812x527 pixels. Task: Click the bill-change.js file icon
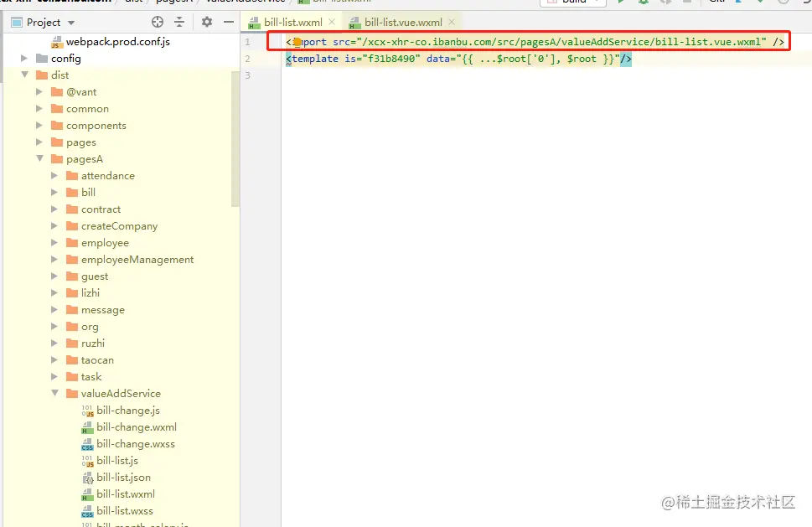tap(87, 411)
